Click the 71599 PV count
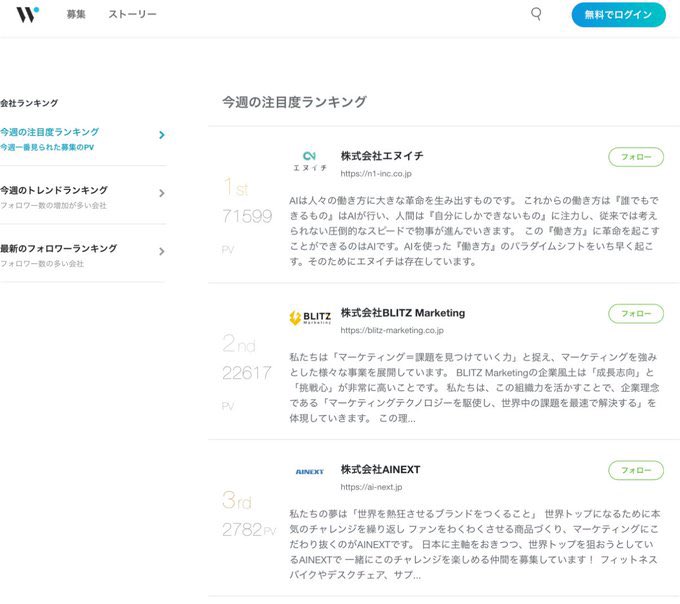Screen dimensions: 680x604 click(x=247, y=216)
